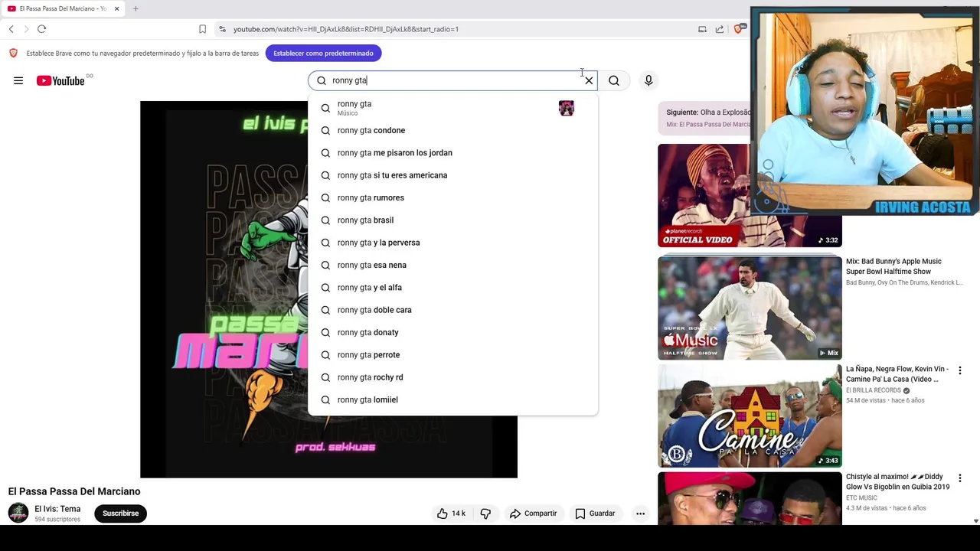Click ETC MUSIC channel name
Image resolution: width=980 pixels, height=551 pixels.
pos(861,498)
